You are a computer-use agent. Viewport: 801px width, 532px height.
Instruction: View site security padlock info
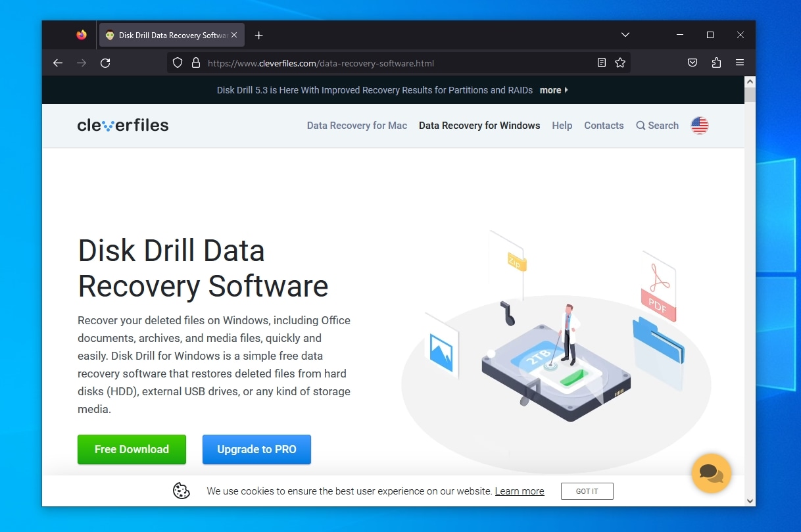tap(195, 63)
